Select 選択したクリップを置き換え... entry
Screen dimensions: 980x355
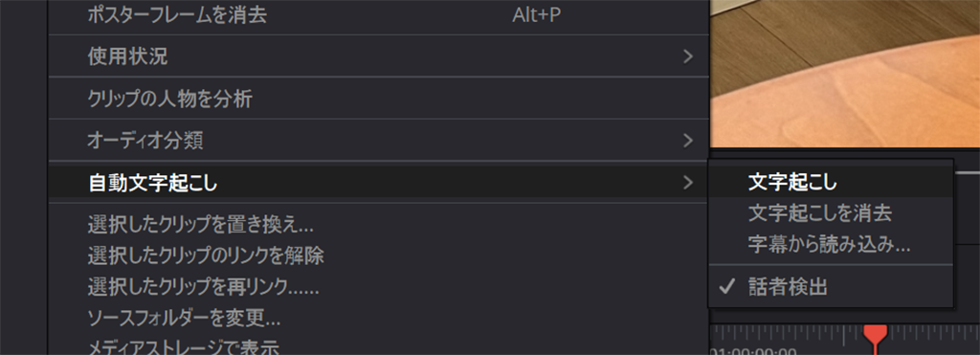[379, 223]
